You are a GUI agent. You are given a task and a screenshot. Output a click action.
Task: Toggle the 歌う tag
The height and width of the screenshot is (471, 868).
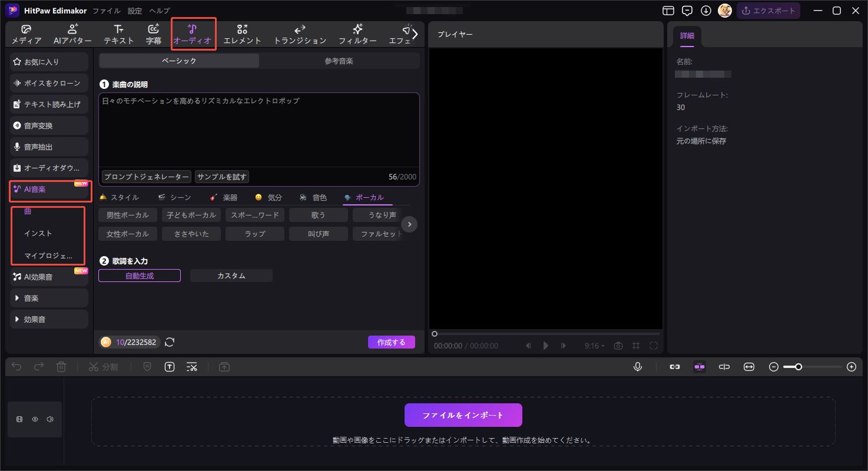319,215
